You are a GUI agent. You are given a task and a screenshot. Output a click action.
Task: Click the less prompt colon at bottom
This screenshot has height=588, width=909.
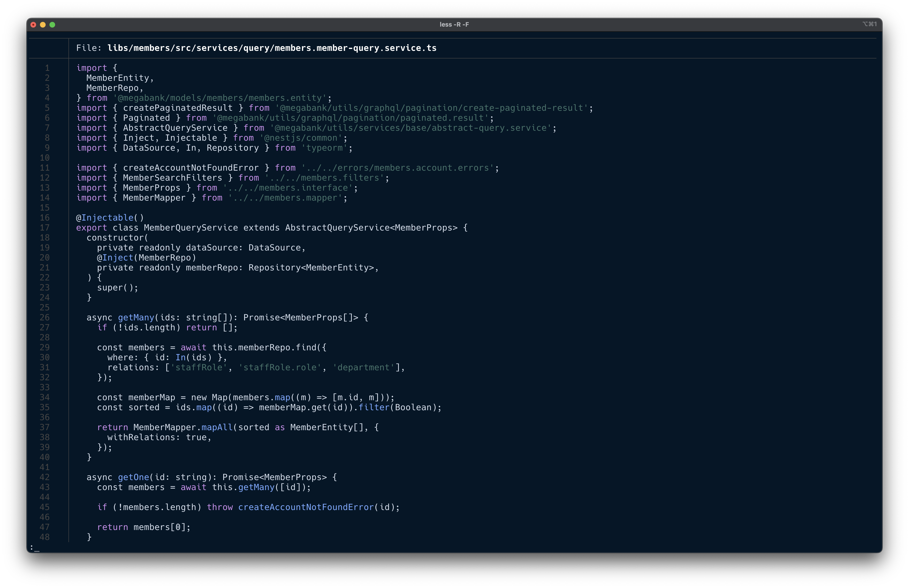[x=32, y=547]
